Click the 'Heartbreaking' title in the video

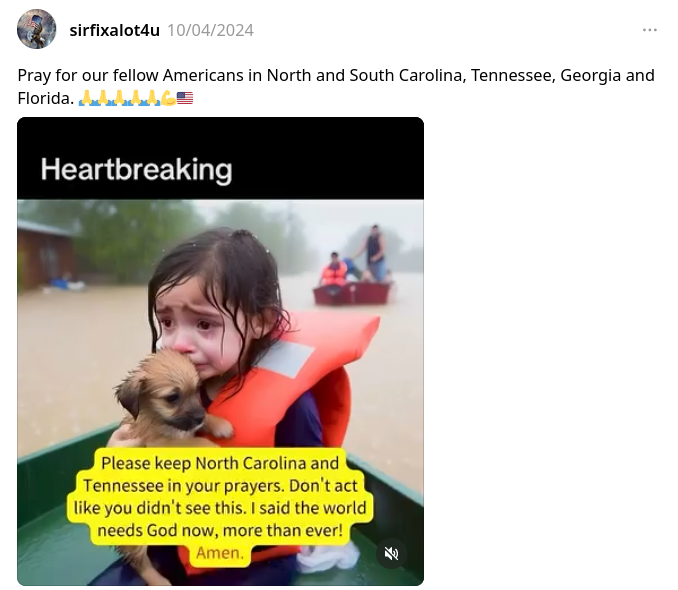[137, 169]
